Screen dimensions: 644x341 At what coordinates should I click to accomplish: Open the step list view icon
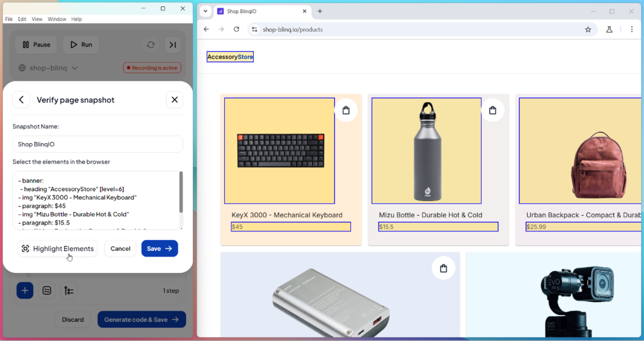(47, 291)
